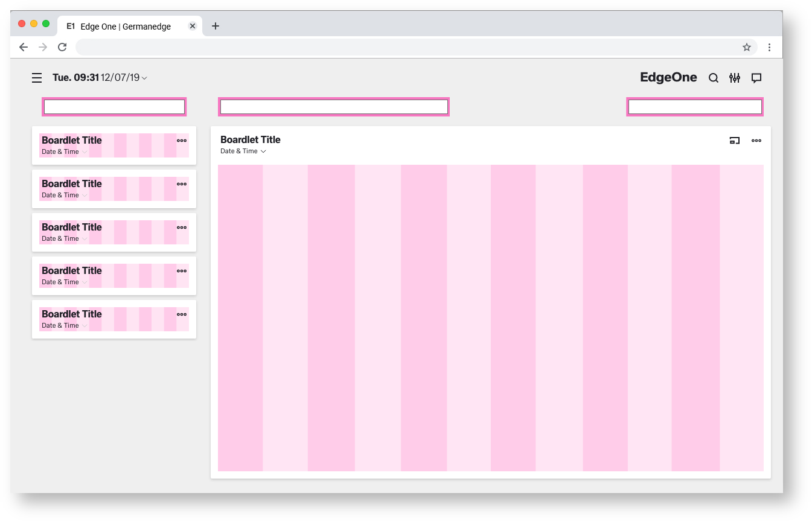The image size is (812, 522).
Task: Open more options on first sidebar boardlet
Action: coord(182,141)
